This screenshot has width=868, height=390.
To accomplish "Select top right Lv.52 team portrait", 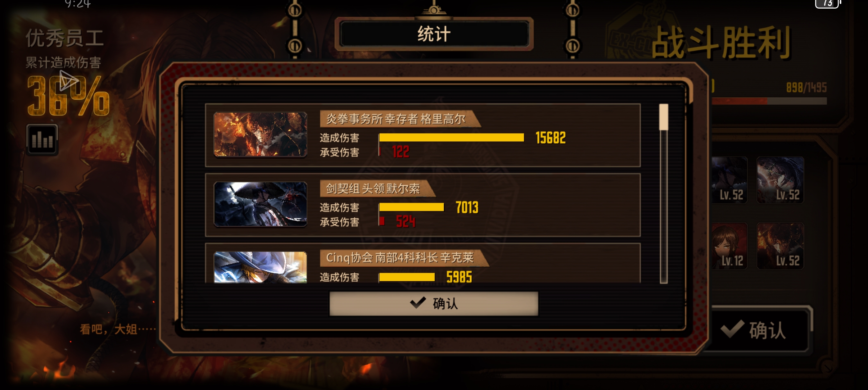I will click(780, 180).
